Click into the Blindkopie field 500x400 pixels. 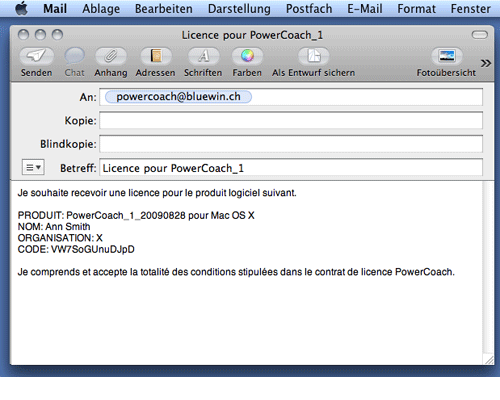(291, 144)
